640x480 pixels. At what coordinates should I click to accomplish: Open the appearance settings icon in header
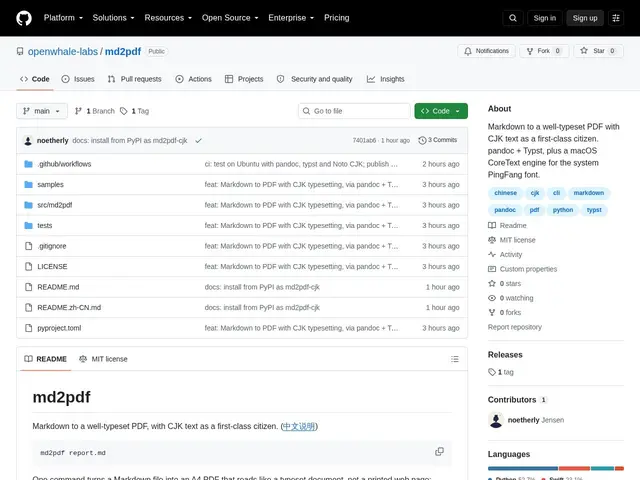point(616,18)
